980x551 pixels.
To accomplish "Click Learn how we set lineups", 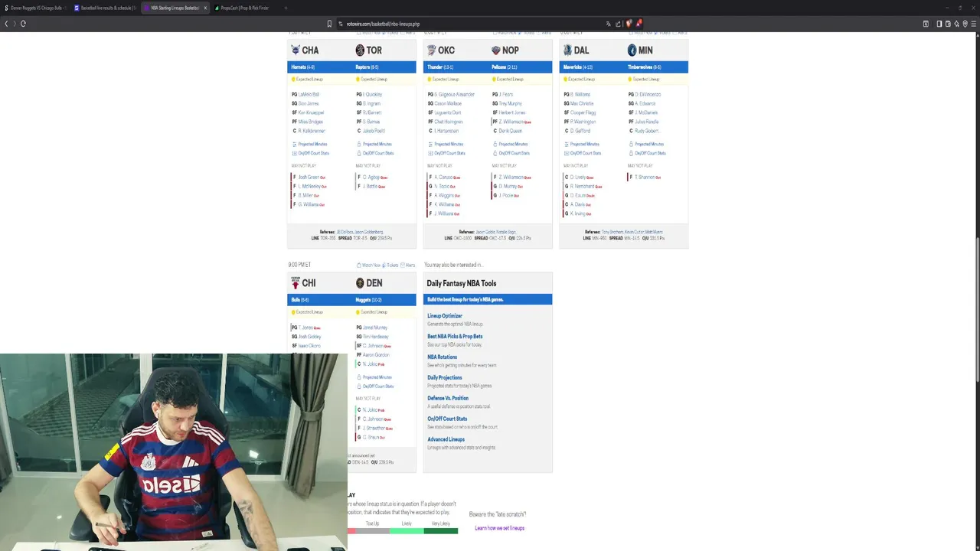I will [499, 528].
